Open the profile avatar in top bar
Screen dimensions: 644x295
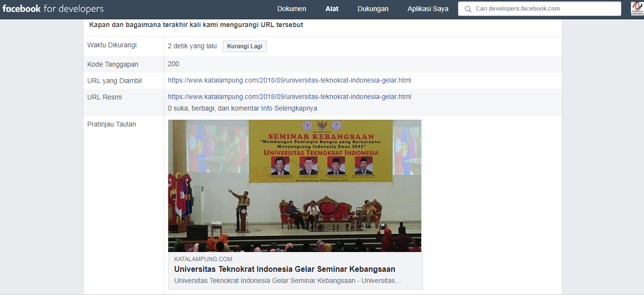point(637,9)
